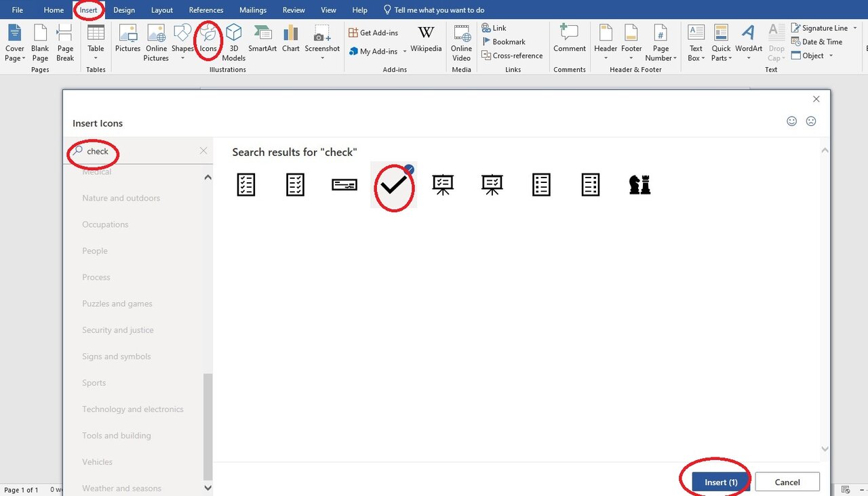Screen dimensions: 868x496
Task: Open the My Add-ins dropdown arrow
Action: click(405, 52)
